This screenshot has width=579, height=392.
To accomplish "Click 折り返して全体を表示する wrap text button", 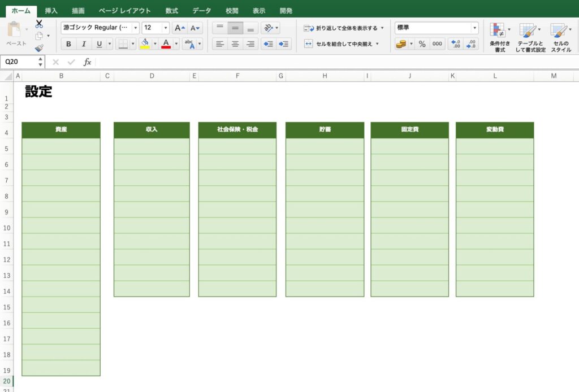I will pyautogui.click(x=344, y=28).
